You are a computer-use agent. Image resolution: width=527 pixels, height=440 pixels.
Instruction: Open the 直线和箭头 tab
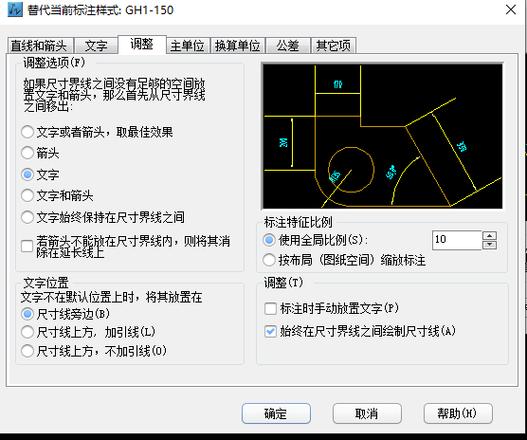pyautogui.click(x=39, y=45)
